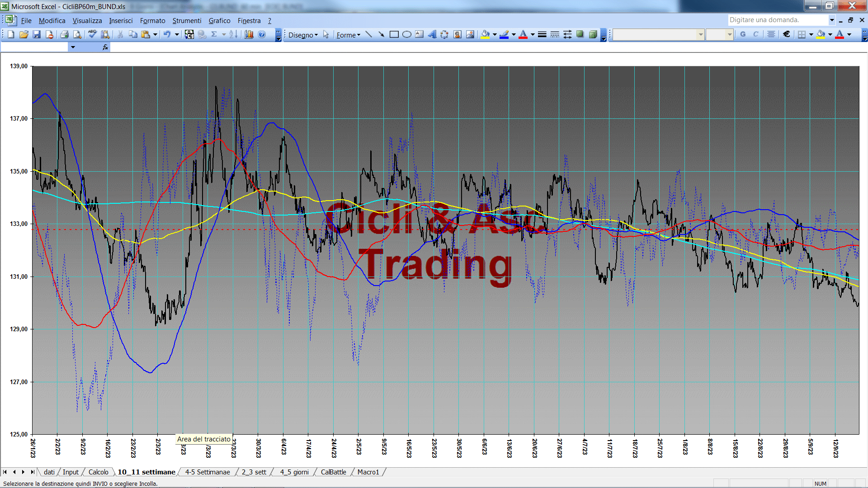Screen dimensions: 868x488
Task: Open the font size combo box
Action: coord(719,34)
